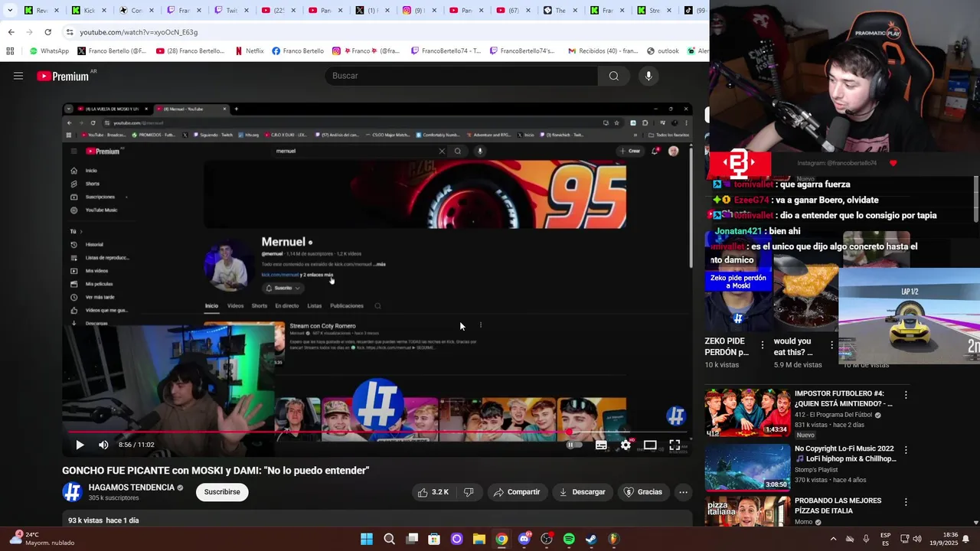The image size is (980, 551).
Task: Open Lo-Fi Music 2022 video thumbnail
Action: [747, 468]
